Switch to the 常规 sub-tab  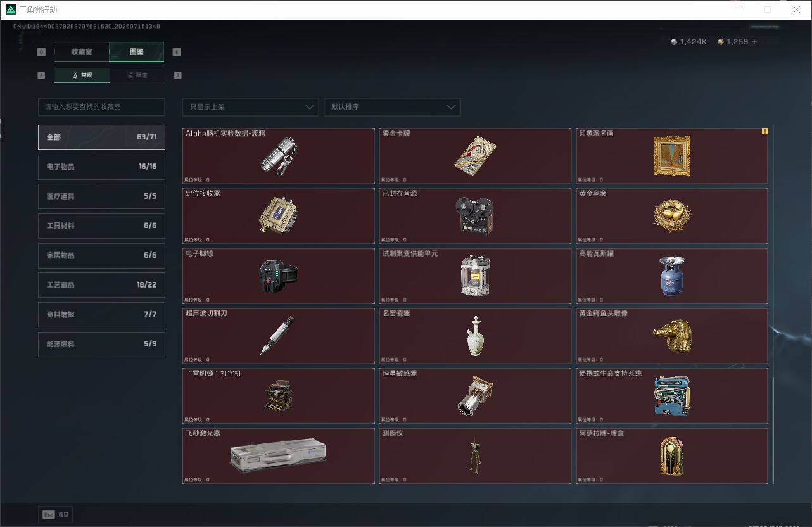pos(82,75)
